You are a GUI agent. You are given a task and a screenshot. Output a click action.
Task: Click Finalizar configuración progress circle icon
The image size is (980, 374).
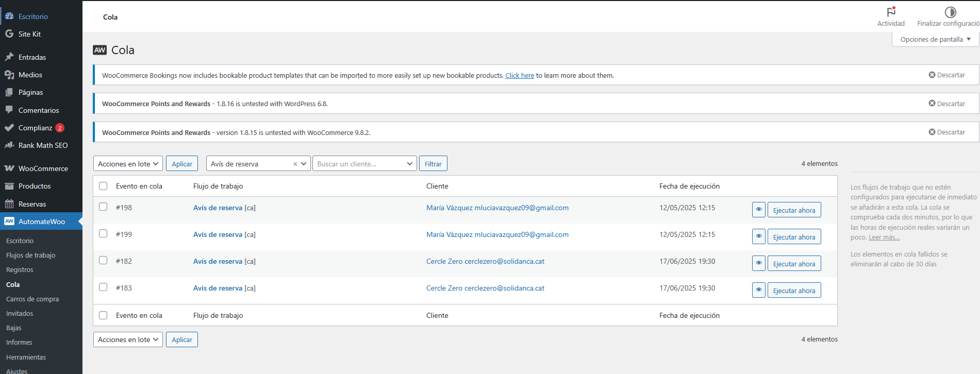[x=951, y=12]
